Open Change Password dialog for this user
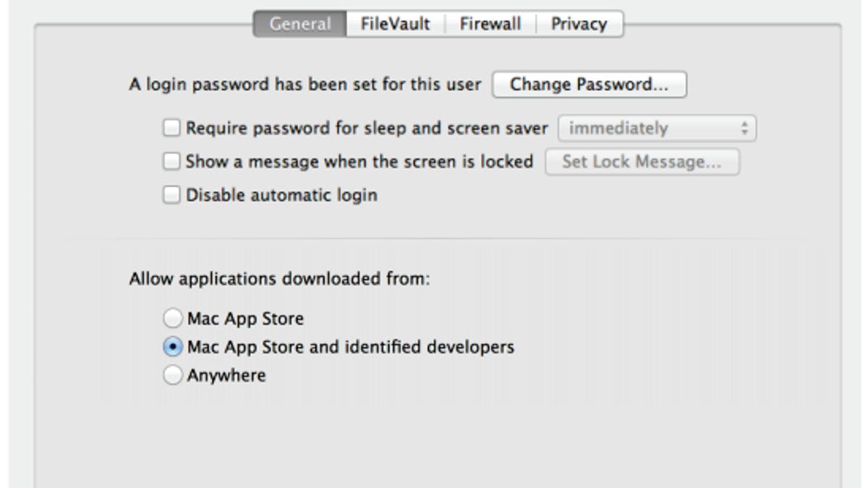Screen dimensions: 868x488 pyautogui.click(x=590, y=84)
